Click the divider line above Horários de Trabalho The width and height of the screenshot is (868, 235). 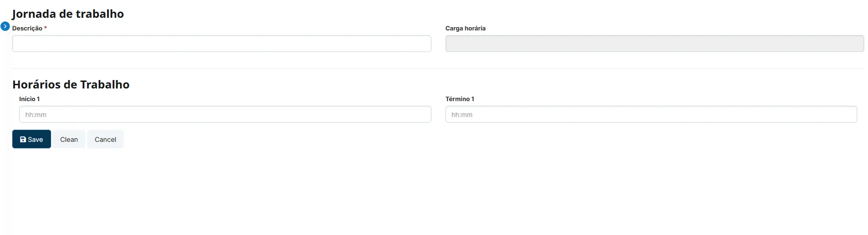[438, 68]
